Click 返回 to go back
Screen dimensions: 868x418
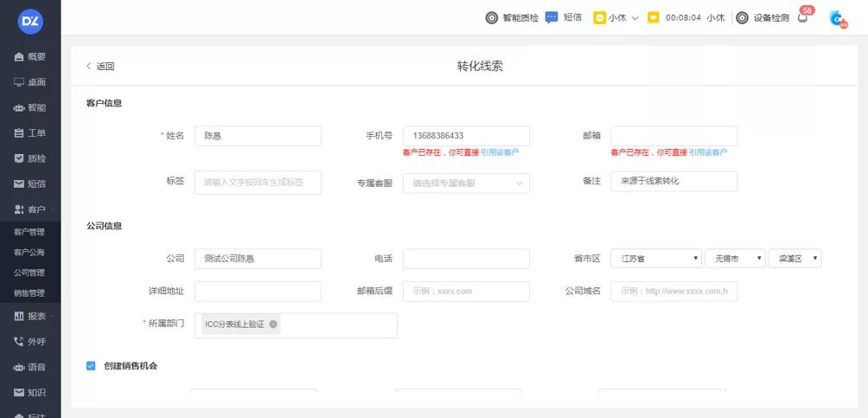point(99,67)
